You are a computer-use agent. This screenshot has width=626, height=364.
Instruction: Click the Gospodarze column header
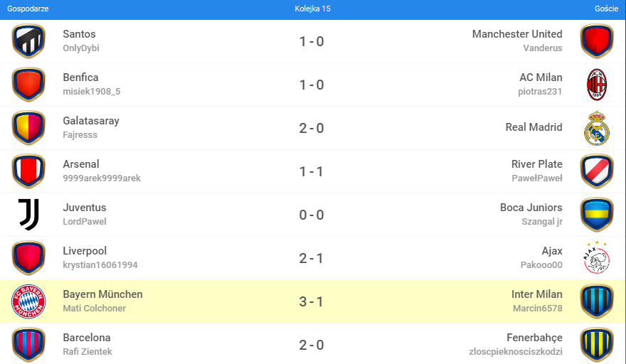pyautogui.click(x=28, y=9)
